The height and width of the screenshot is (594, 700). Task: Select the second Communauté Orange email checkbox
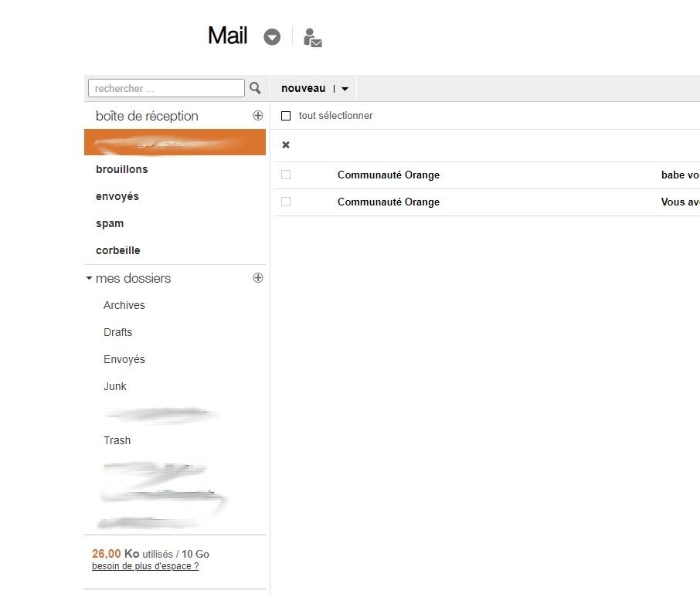pos(286,202)
